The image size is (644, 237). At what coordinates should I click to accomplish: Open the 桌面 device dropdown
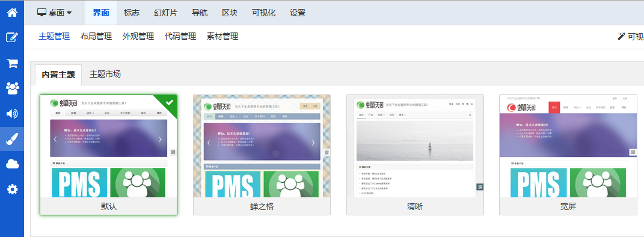[54, 13]
